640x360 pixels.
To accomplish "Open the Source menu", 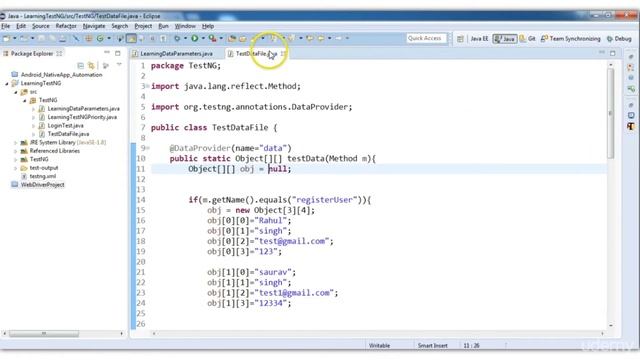I will coord(40,26).
